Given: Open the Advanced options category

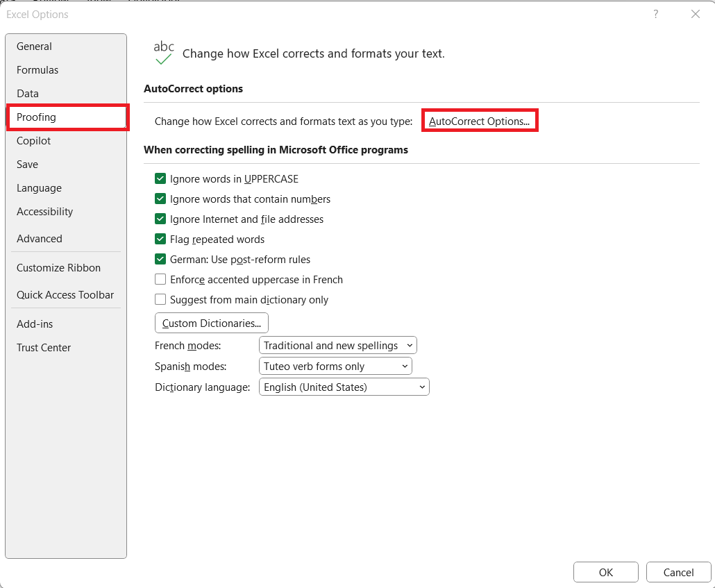Looking at the screenshot, I should 66,239.
